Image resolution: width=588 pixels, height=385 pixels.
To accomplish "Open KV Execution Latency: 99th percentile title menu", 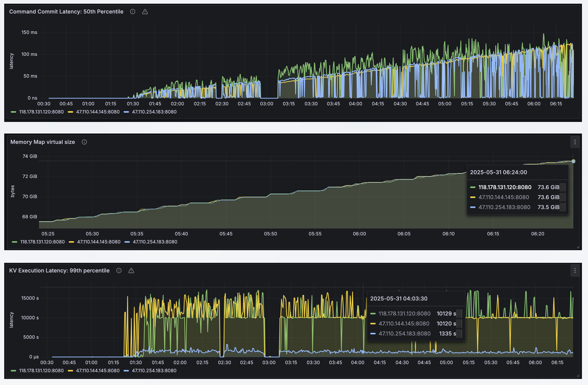I will [59, 270].
